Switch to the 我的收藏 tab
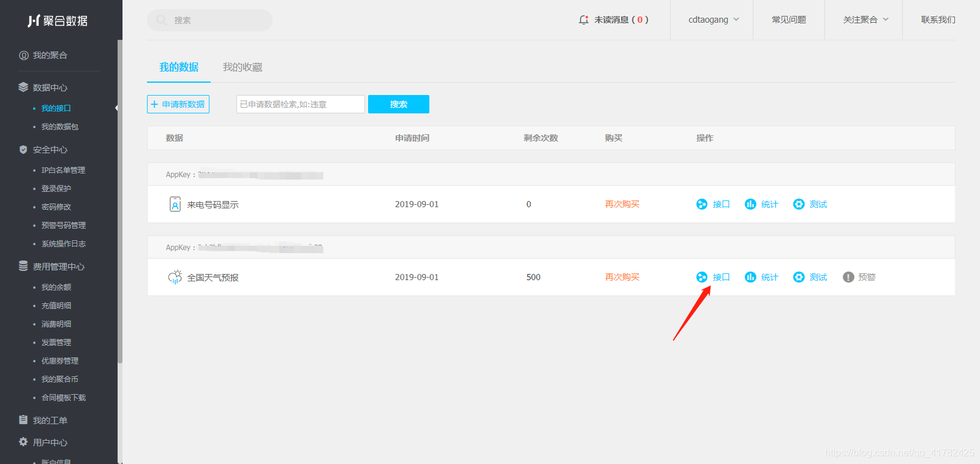 pyautogui.click(x=243, y=67)
